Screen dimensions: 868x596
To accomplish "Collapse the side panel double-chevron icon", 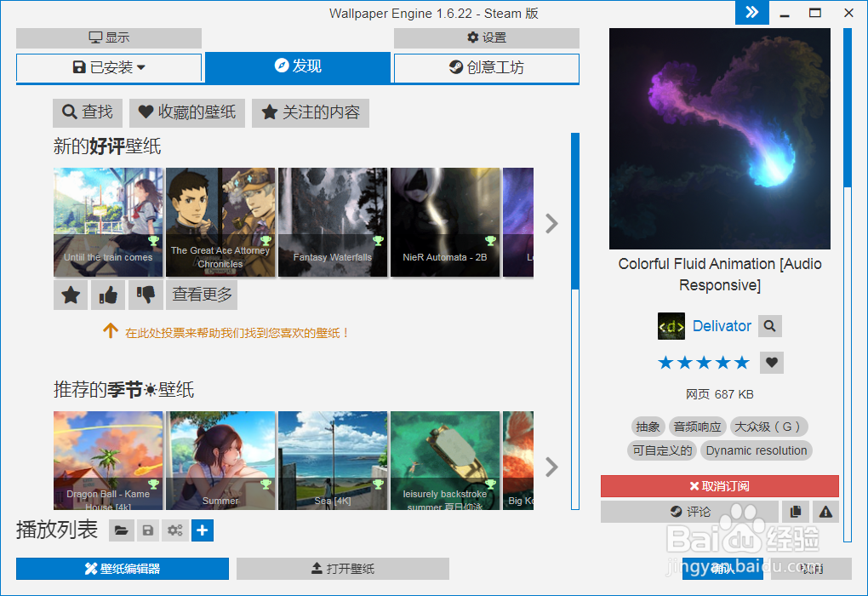I will click(x=751, y=12).
